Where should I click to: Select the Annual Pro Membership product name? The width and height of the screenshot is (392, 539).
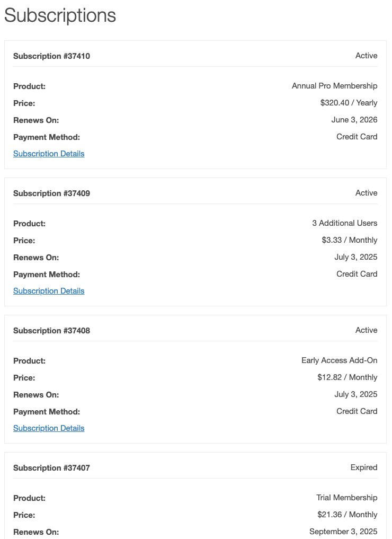[x=334, y=86]
